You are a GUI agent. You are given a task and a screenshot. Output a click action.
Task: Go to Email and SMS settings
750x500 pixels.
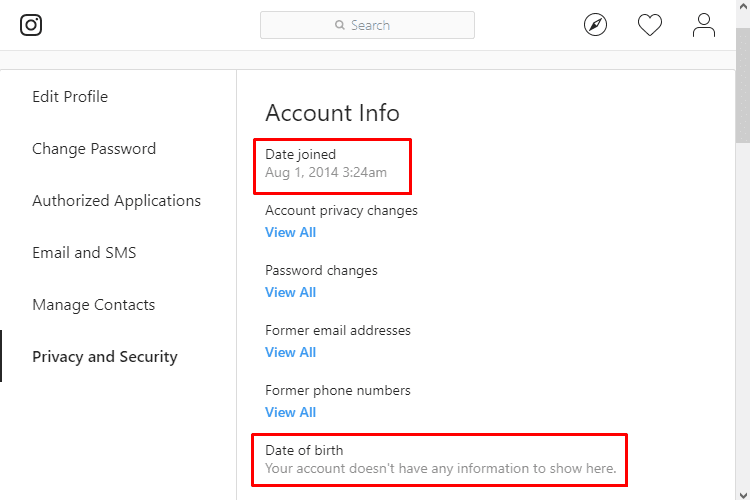(x=84, y=253)
